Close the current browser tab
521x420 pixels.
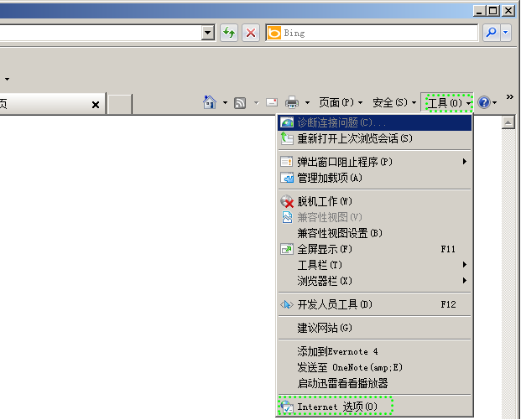pyautogui.click(x=96, y=105)
